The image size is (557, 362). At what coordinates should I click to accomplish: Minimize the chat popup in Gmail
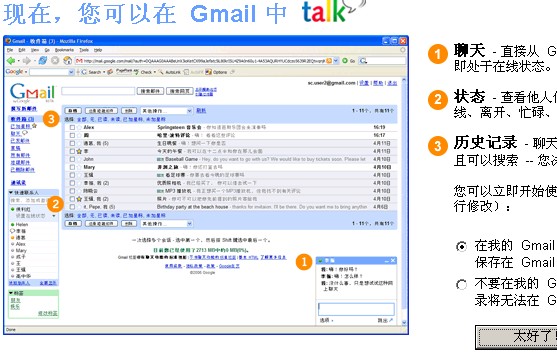coord(386,260)
